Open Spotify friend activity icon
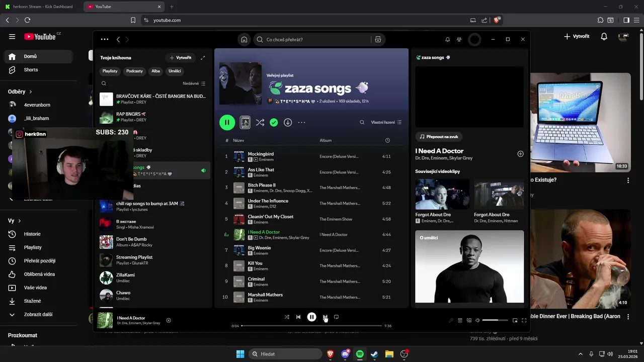The image size is (644, 362). click(459, 39)
